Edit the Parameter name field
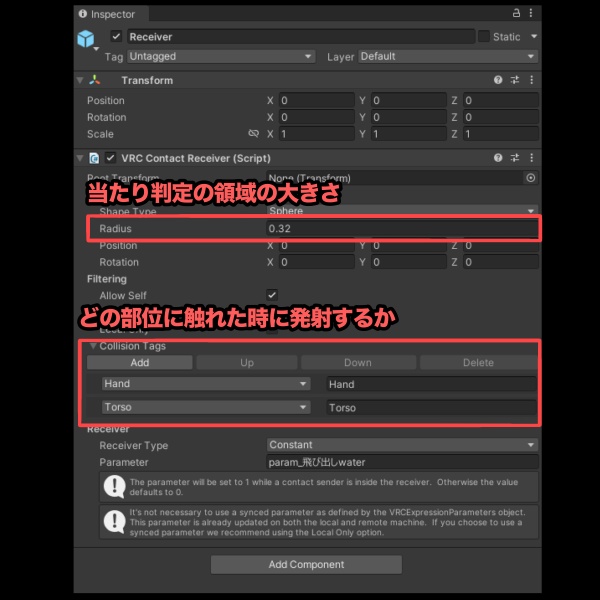Image resolution: width=600 pixels, height=600 pixels. pyautogui.click(x=402, y=462)
